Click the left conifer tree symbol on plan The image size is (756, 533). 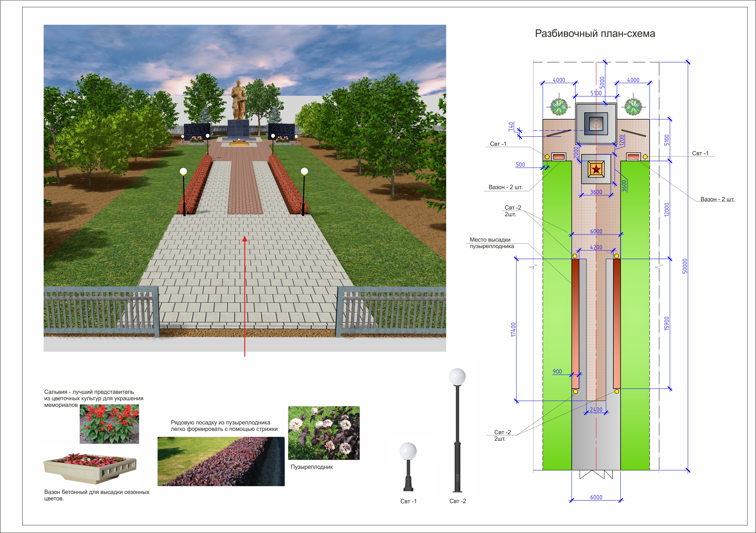point(559,107)
